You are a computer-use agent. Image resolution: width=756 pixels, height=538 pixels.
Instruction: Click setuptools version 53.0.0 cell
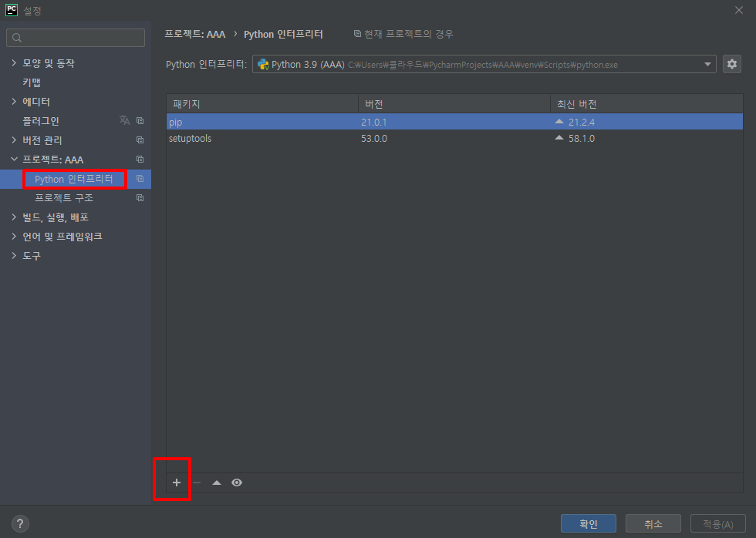(373, 139)
